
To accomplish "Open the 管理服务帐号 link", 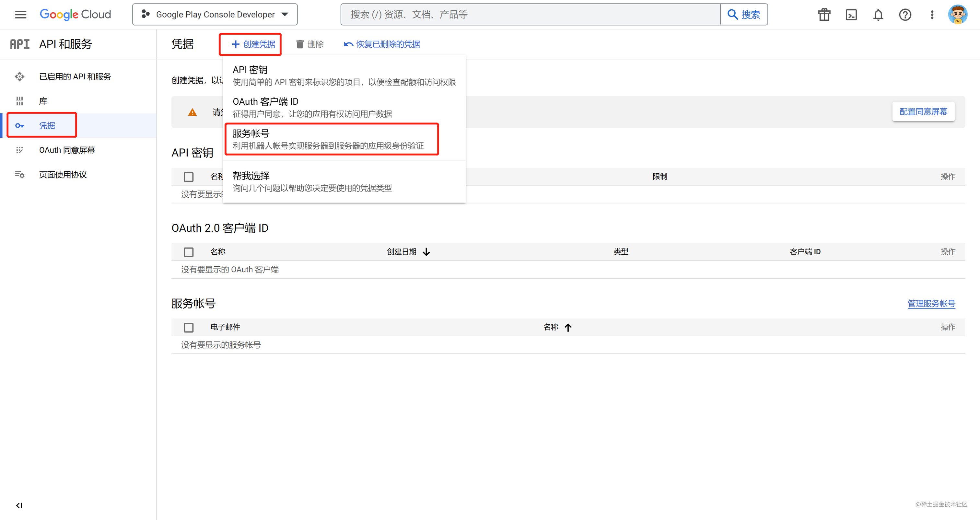I will (931, 304).
